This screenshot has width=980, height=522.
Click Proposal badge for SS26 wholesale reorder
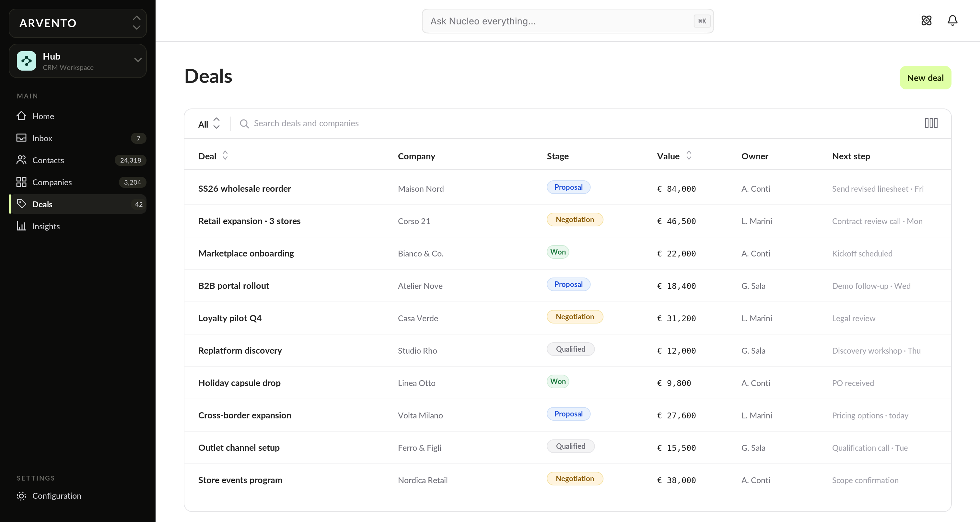[x=568, y=187]
